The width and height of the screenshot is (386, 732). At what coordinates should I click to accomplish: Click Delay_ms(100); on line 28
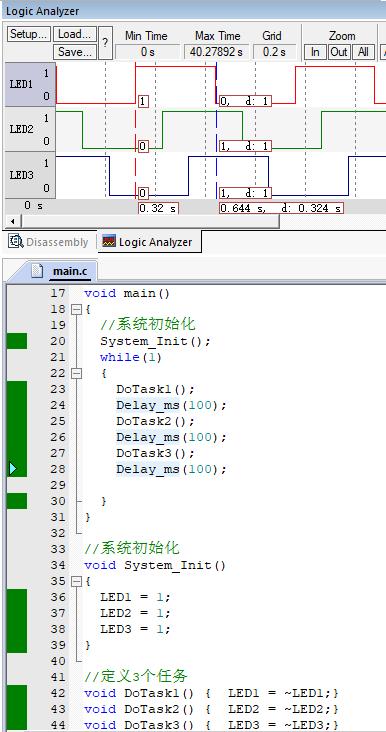pyautogui.click(x=171, y=469)
